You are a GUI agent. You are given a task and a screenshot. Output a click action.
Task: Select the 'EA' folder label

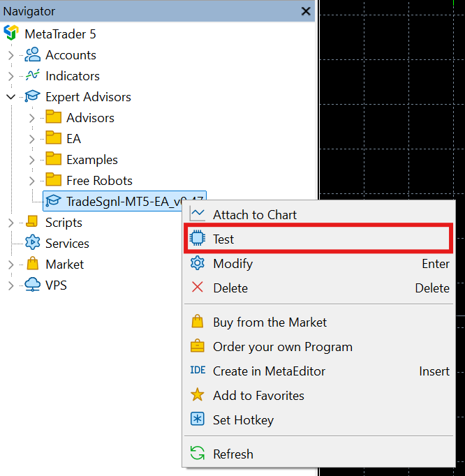pyautogui.click(x=74, y=139)
